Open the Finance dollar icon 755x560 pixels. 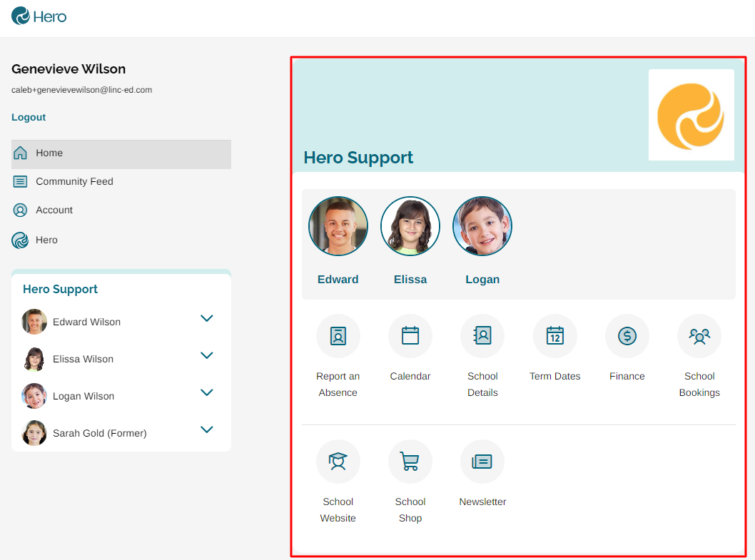pyautogui.click(x=627, y=335)
